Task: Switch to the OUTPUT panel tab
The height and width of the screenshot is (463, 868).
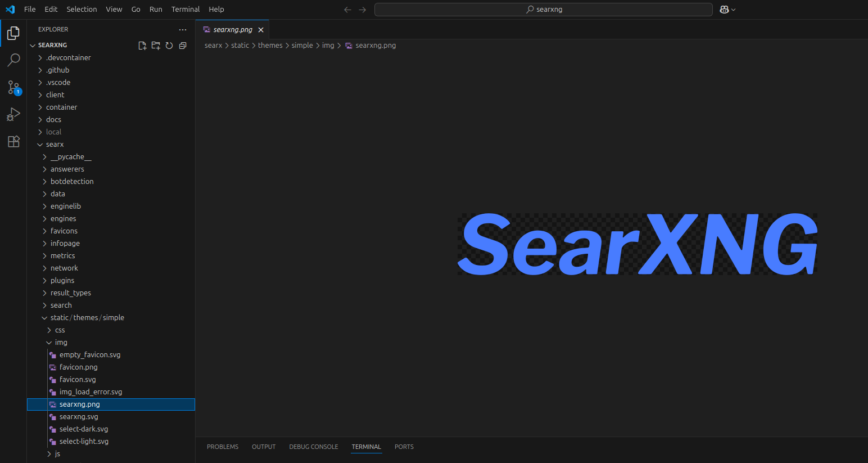Action: pos(264,447)
